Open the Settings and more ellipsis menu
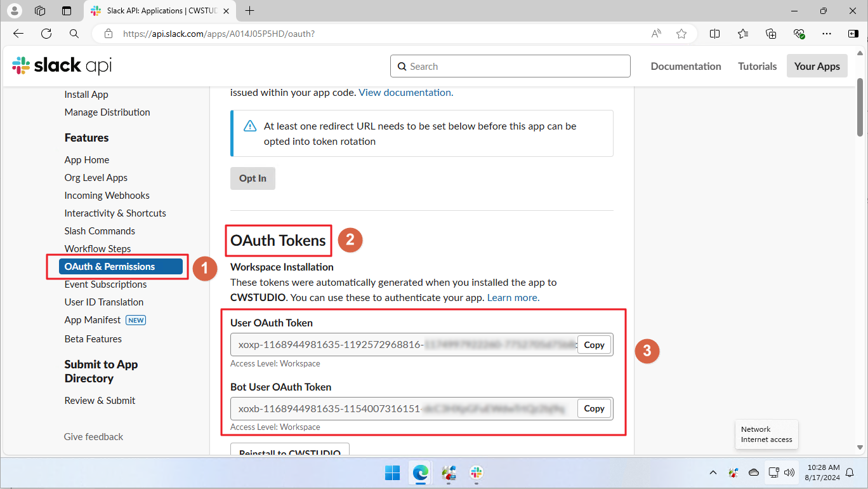This screenshot has height=489, width=868. 826,34
